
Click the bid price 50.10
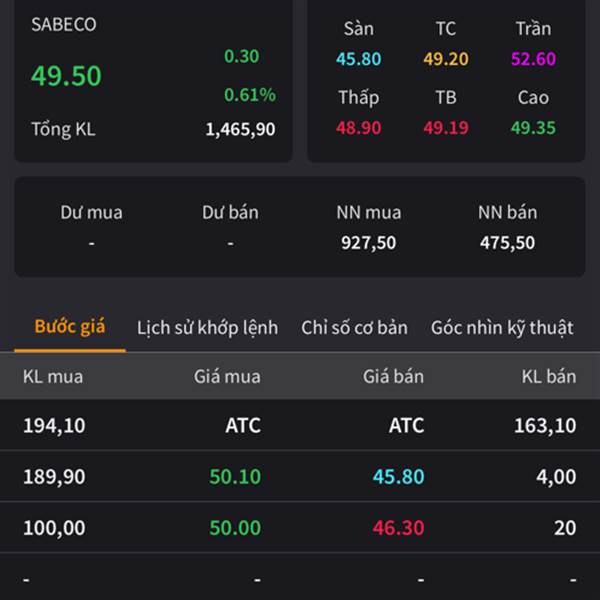pos(235,477)
